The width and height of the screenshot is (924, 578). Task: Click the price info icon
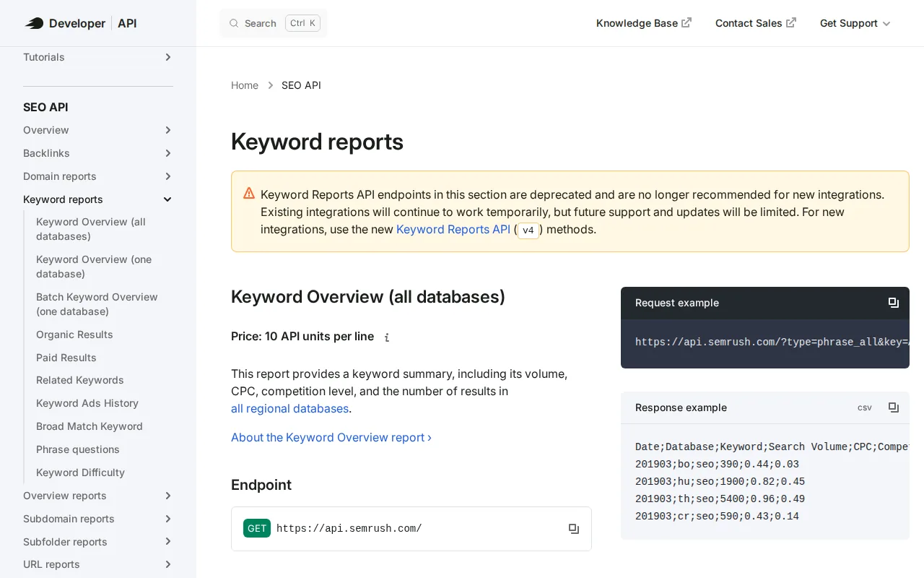pyautogui.click(x=387, y=337)
